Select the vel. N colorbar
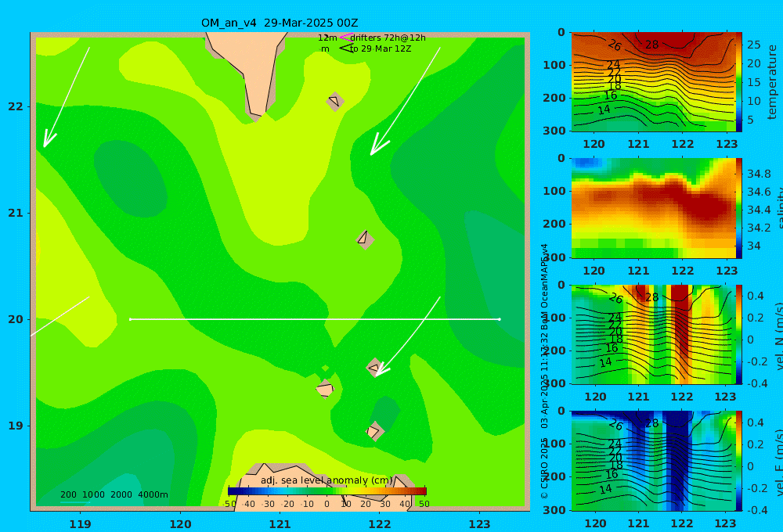The width and height of the screenshot is (783, 532). tap(739, 334)
